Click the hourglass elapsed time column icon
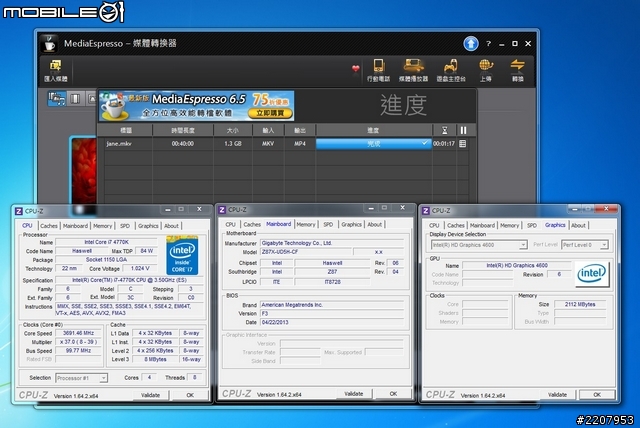The height and width of the screenshot is (428, 640). tap(444, 130)
